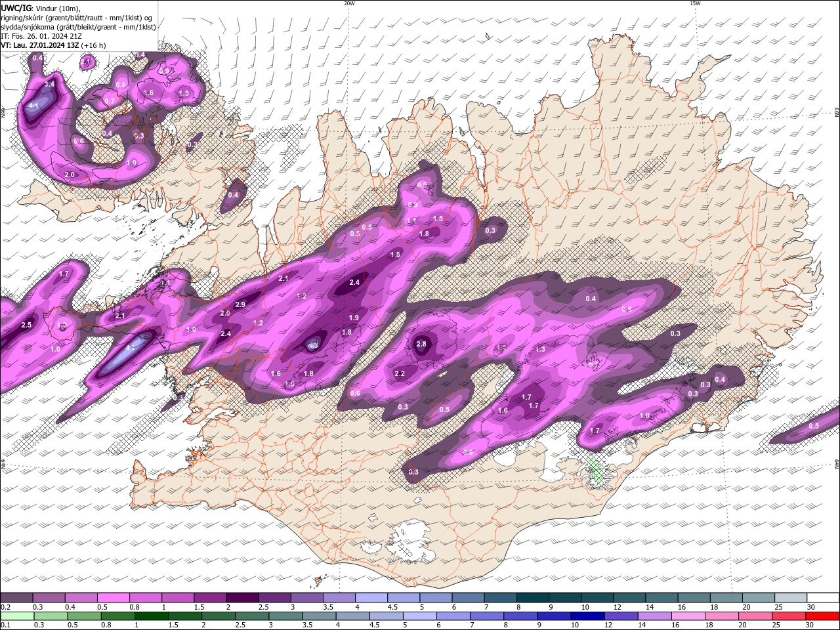Viewport: 840px width, 630px height.
Task: Click the 4.1 precipitation value in the Westfjords
Action: click(33, 106)
